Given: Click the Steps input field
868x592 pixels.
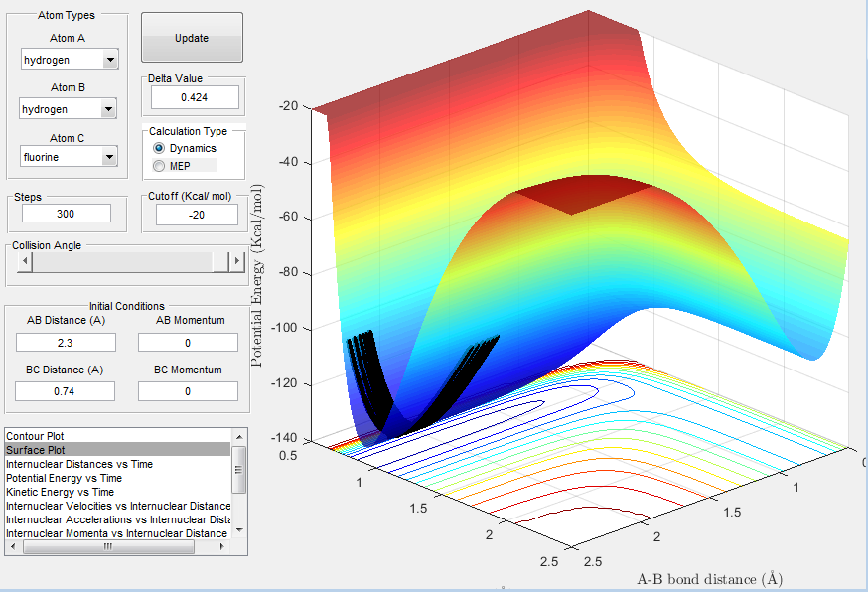Looking at the screenshot, I should pos(68,214).
